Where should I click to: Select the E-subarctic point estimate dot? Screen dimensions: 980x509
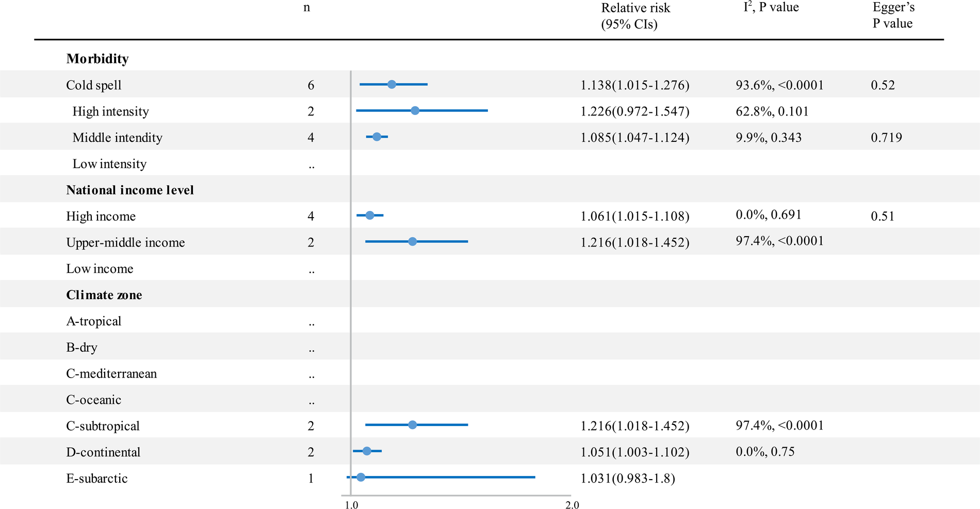(361, 478)
